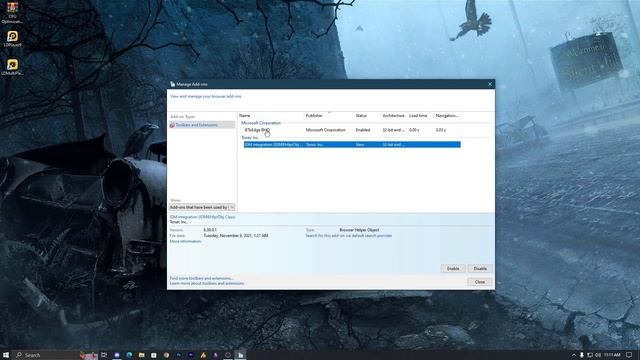The height and width of the screenshot is (360, 640).
Task: Click the Disable button
Action: pyautogui.click(x=480, y=269)
